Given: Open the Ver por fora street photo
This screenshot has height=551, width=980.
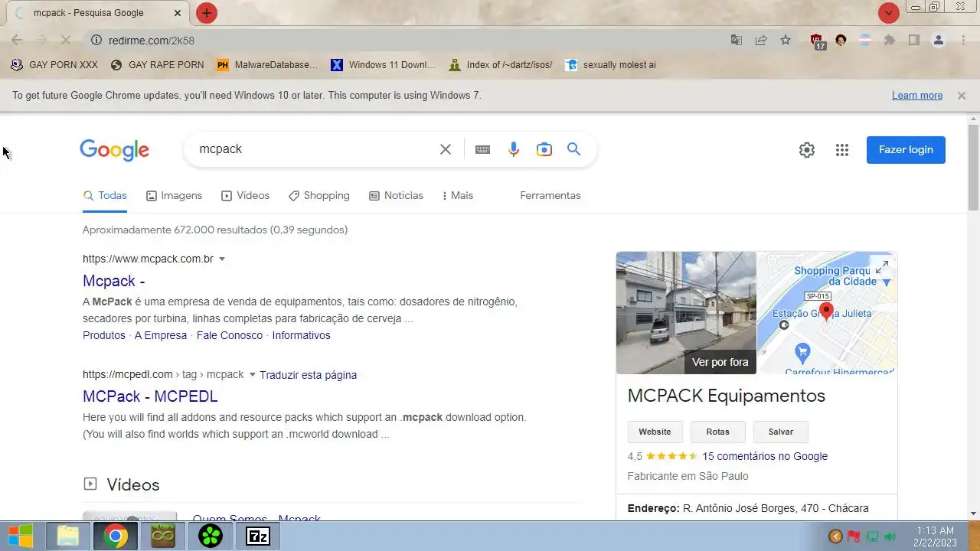Looking at the screenshot, I should click(x=686, y=313).
